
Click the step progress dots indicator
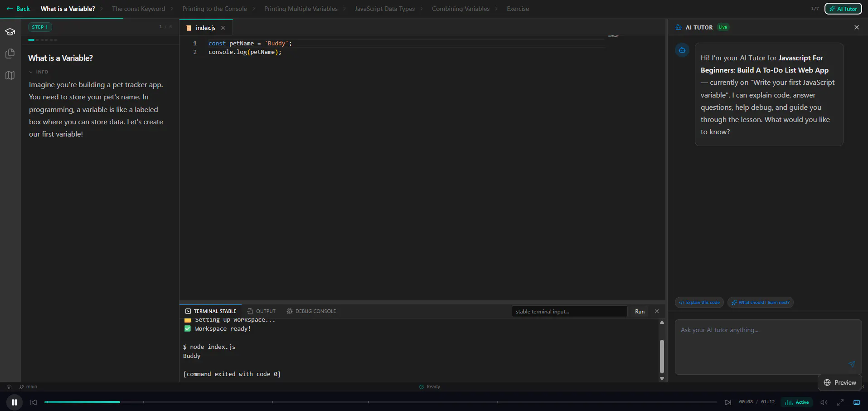tap(43, 40)
